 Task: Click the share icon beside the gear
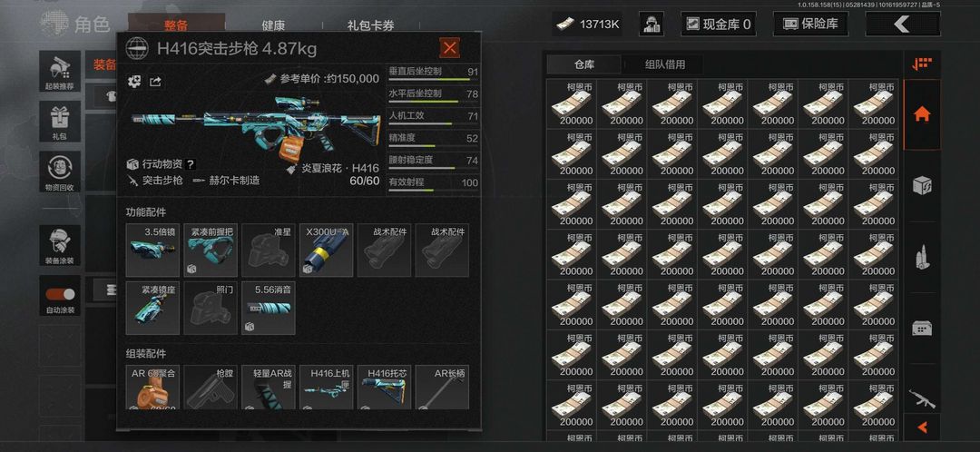(155, 82)
